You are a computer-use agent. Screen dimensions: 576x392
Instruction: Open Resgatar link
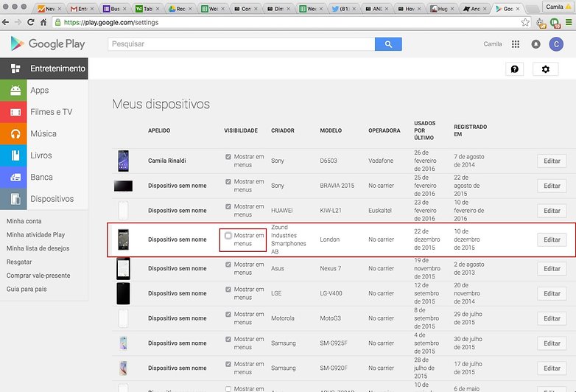[x=19, y=262]
